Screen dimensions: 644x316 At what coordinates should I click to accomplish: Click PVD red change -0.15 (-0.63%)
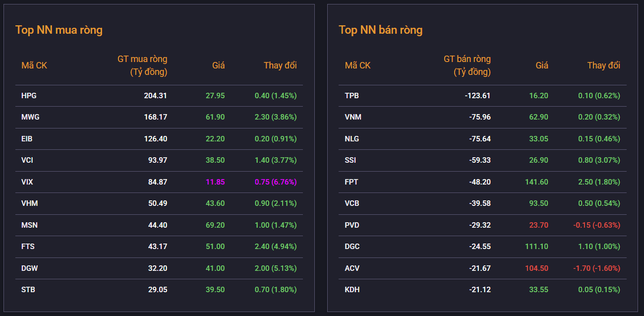pyautogui.click(x=596, y=225)
